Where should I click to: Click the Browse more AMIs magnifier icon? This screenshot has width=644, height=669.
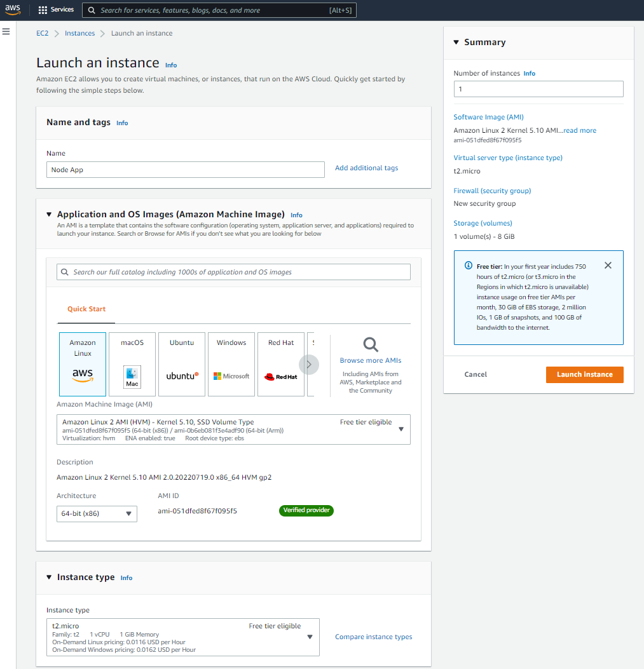[371, 344]
